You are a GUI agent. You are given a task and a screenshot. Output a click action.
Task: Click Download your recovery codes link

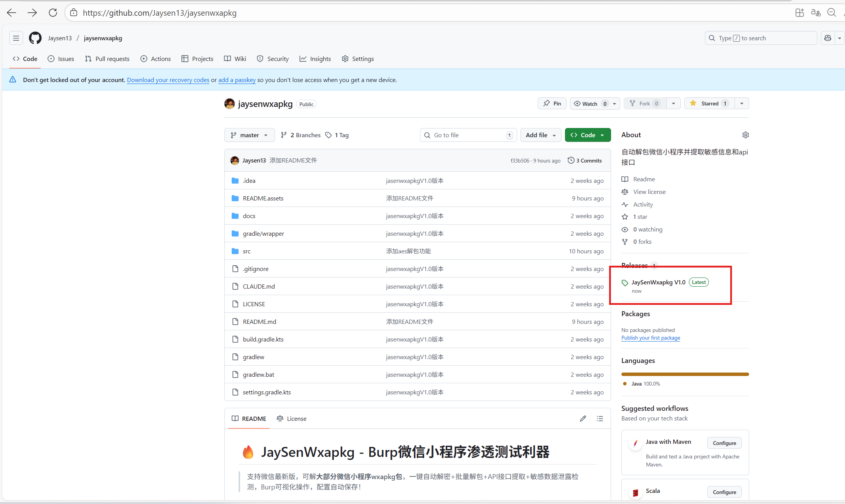pos(168,80)
